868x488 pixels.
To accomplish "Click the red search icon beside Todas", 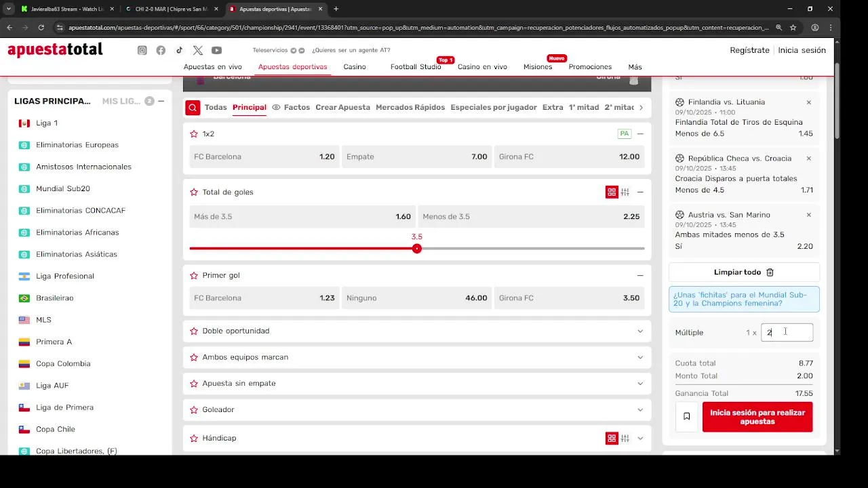I will [193, 107].
